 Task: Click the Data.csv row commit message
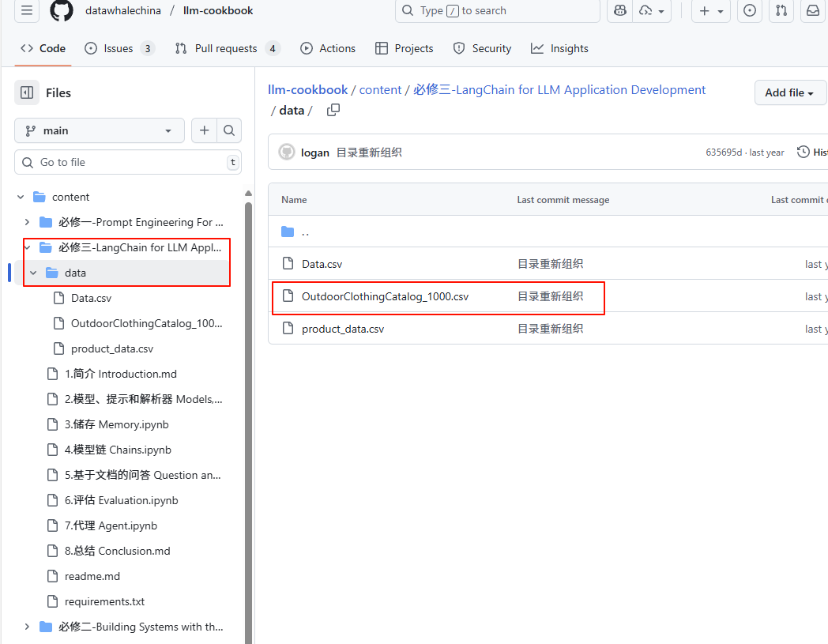pyautogui.click(x=550, y=264)
